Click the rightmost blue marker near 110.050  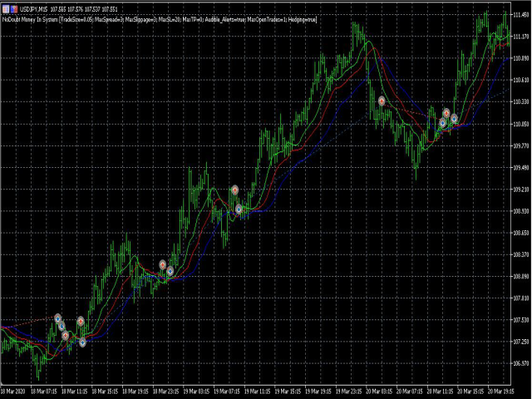[454, 119]
